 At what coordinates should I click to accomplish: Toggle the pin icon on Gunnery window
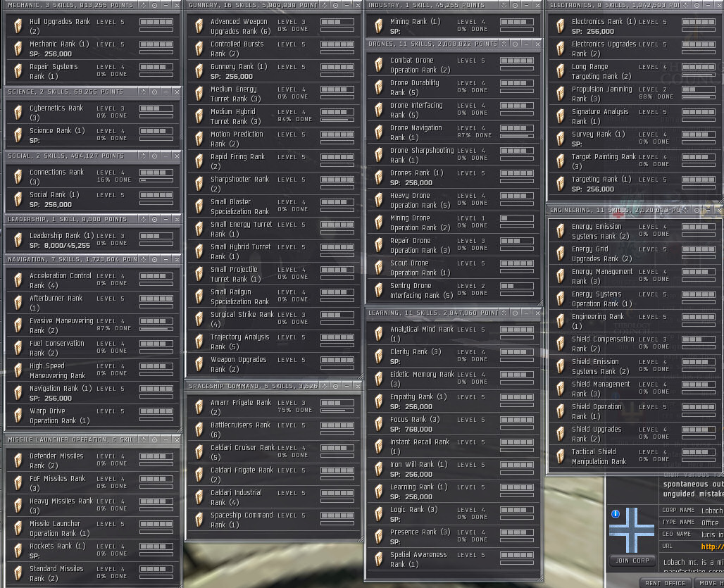[x=325, y=5]
